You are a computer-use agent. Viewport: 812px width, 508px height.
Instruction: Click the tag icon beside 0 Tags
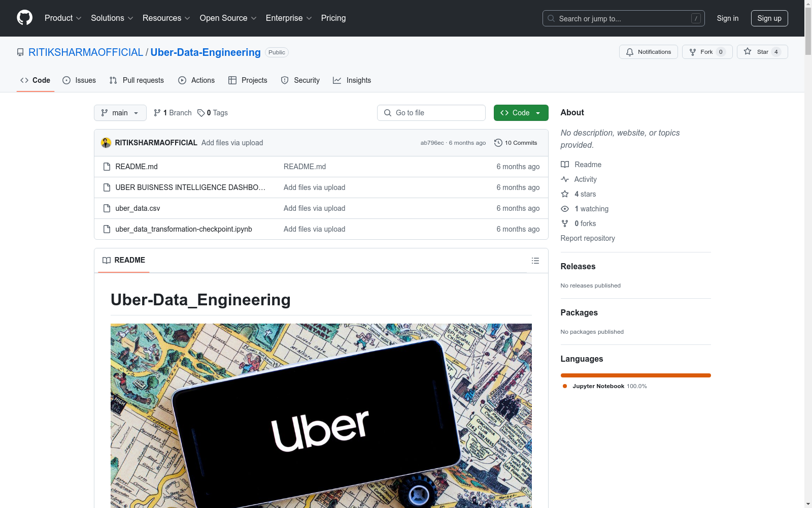(201, 113)
